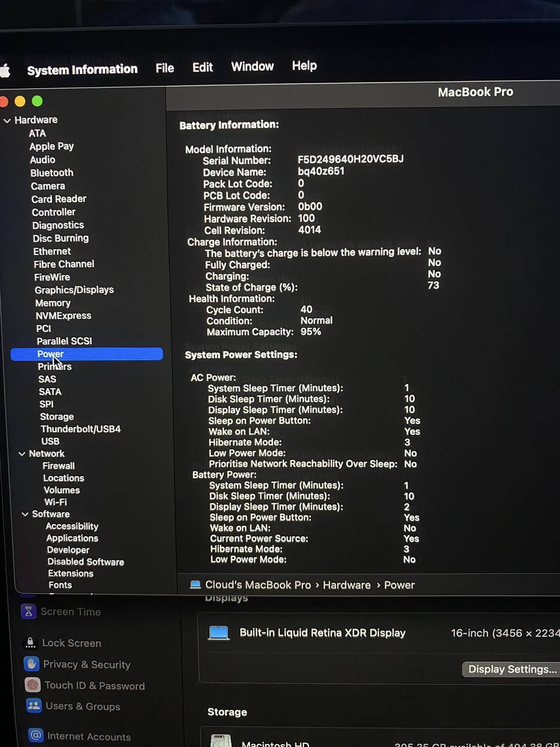Select Firewall under Network
Screen dimensions: 560x747
[x=58, y=466]
